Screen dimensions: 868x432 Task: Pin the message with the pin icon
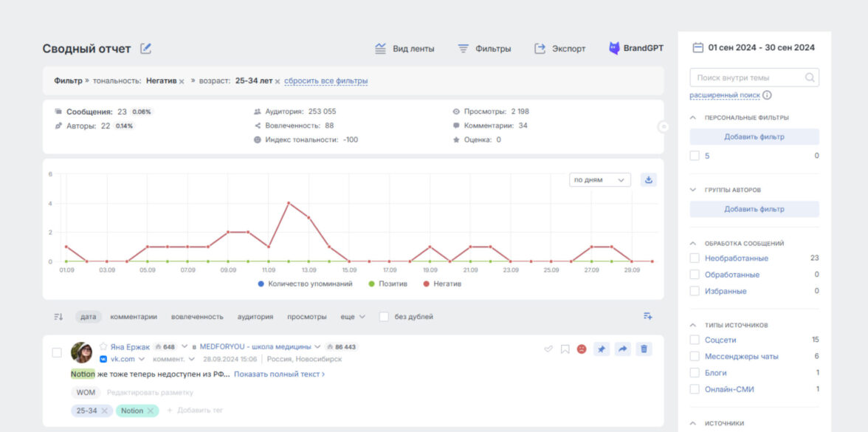tap(601, 349)
